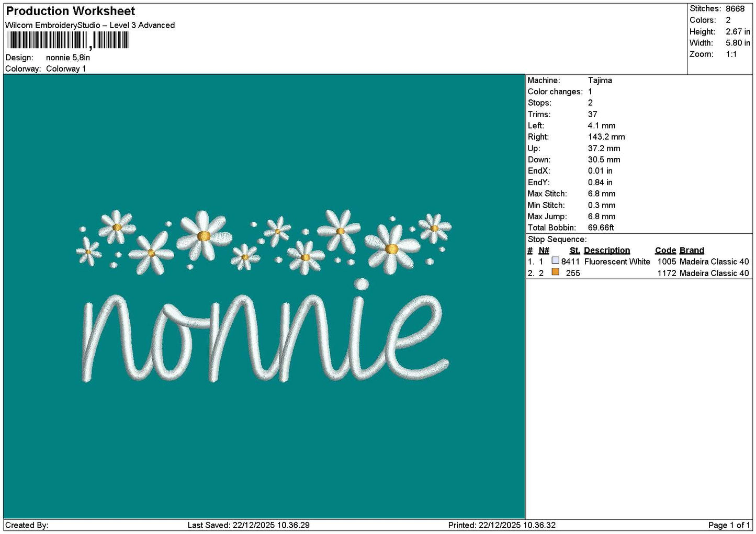Screen dimensions: 756x534
Task: Click the 'Colorway 1' value
Action: point(66,69)
